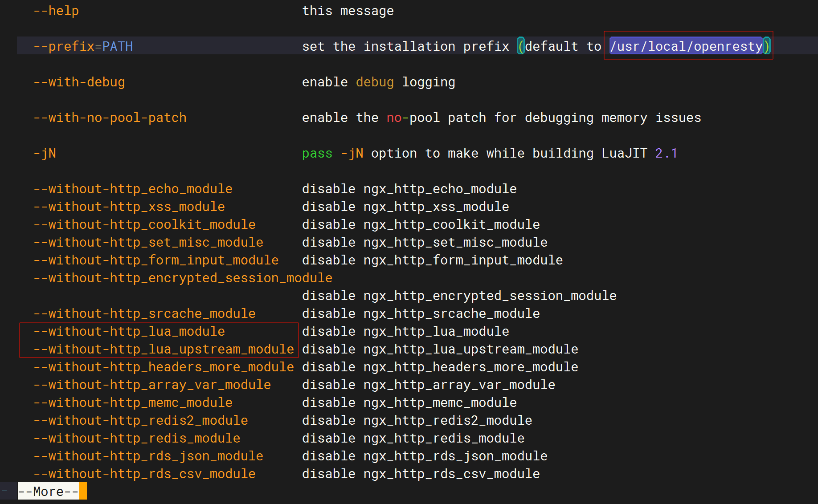Click --without-http_redis_module flag
The height and width of the screenshot is (504, 818).
tap(137, 438)
